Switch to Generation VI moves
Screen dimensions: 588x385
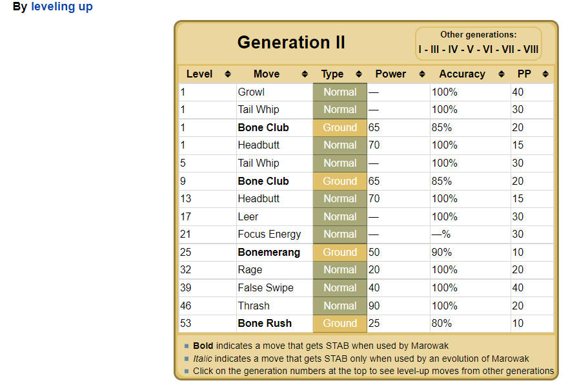click(488, 49)
